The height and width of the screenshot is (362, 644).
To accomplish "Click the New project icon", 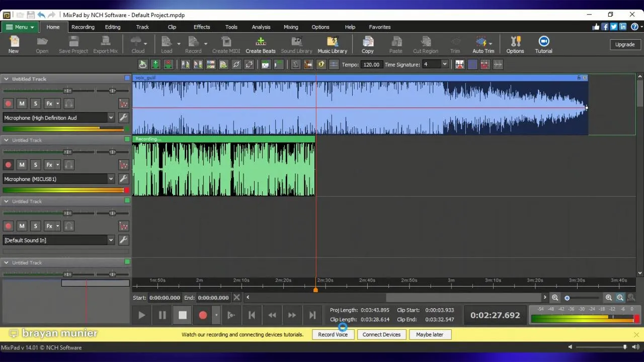I will [x=14, y=45].
